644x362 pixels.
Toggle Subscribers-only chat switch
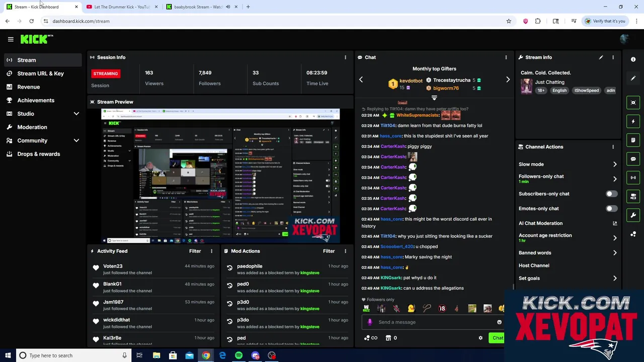click(611, 194)
